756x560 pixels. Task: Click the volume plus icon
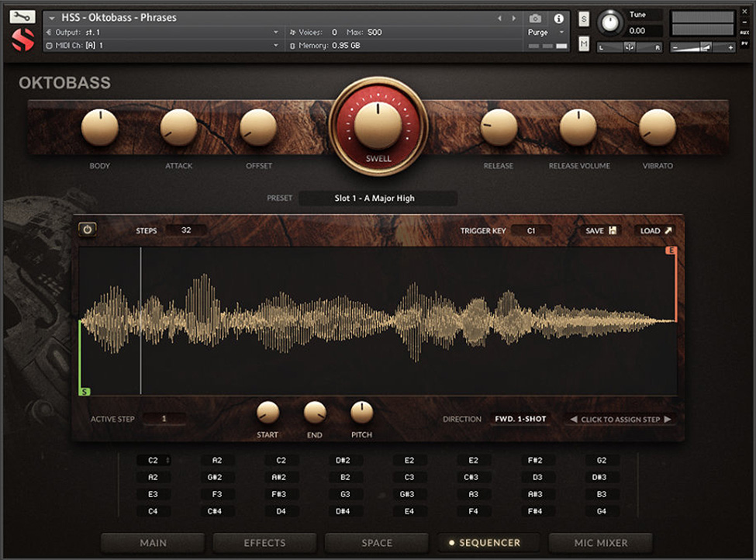[730, 47]
